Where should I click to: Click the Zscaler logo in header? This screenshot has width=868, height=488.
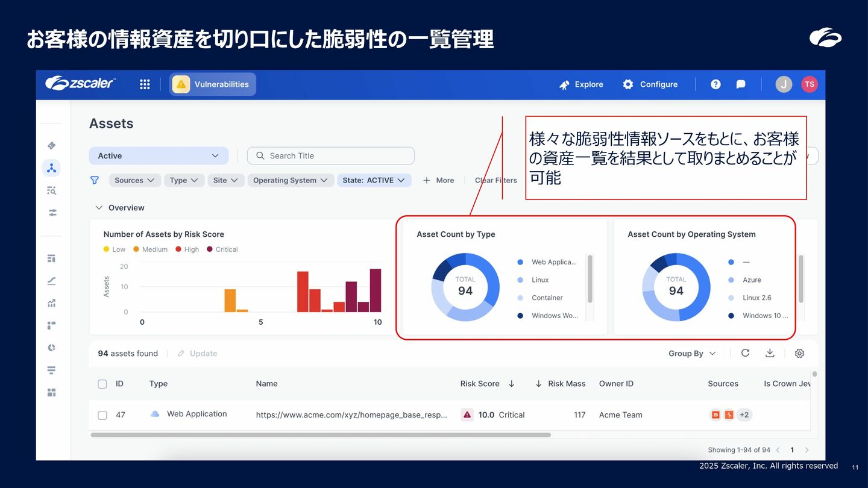point(80,83)
